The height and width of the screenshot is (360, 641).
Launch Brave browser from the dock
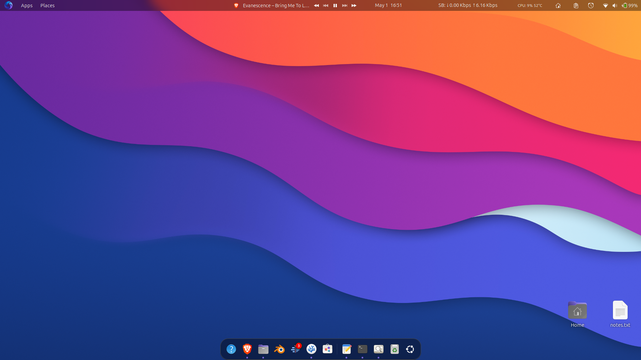[247, 349]
